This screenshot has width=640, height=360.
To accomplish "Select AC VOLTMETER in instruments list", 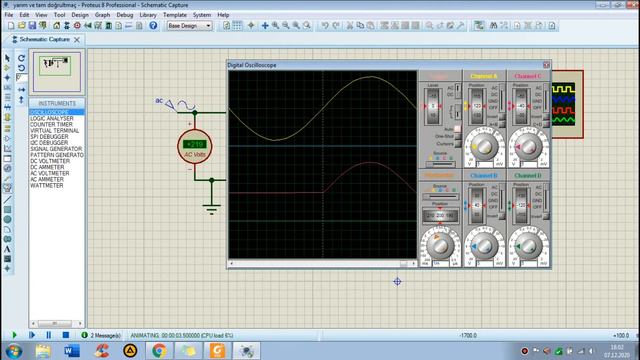I will click(49, 173).
